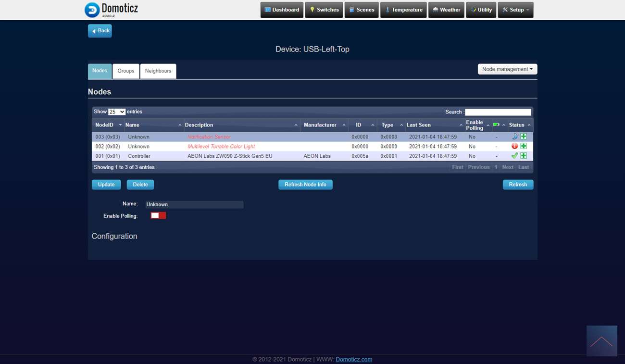Click the Search input field

(498, 112)
